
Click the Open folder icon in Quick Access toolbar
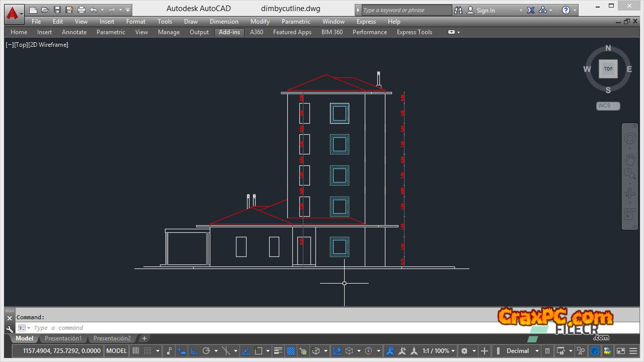45,10
